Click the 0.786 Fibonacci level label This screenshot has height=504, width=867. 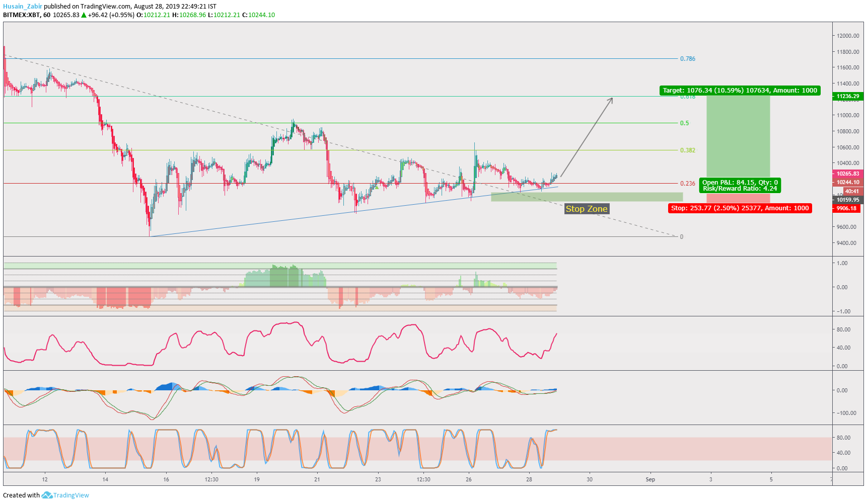pyautogui.click(x=687, y=59)
